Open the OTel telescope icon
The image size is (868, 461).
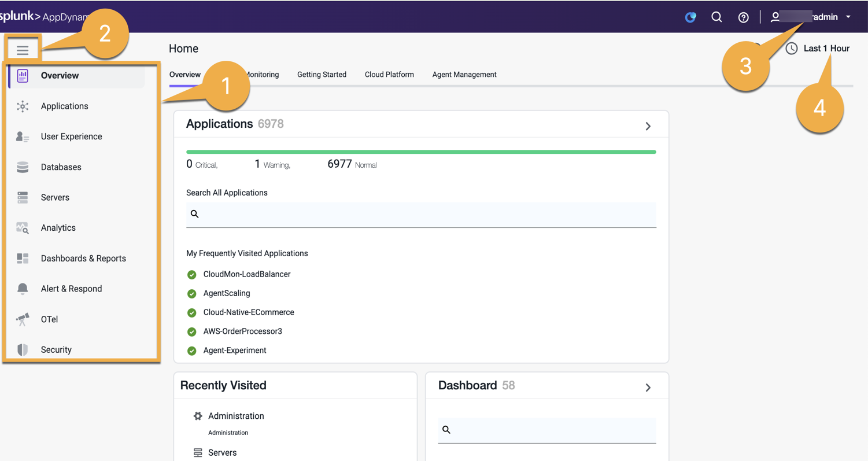coord(23,319)
